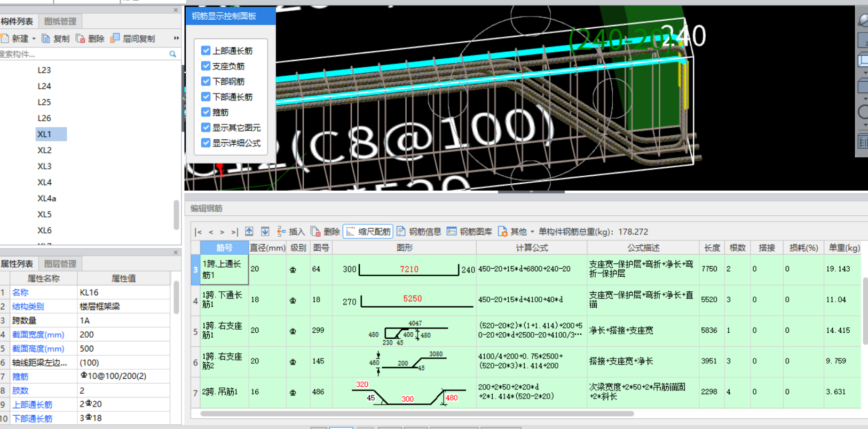Click the 删除 component button in list toolbar

tap(90, 38)
